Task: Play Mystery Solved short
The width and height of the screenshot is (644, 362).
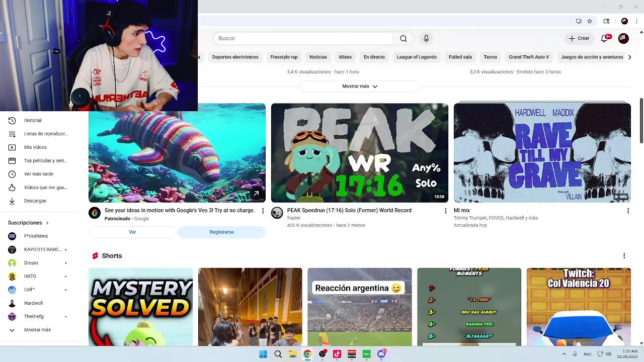Action: pyautogui.click(x=141, y=307)
